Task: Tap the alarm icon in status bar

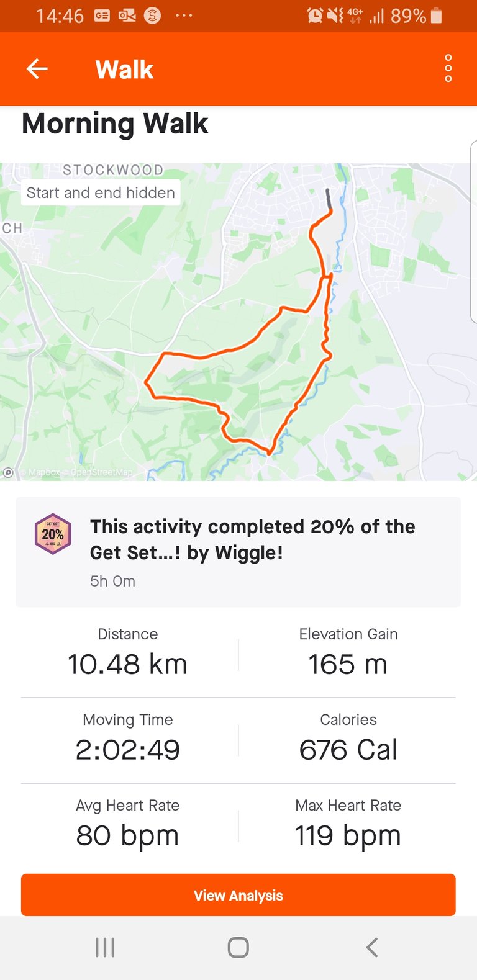Action: tap(315, 16)
